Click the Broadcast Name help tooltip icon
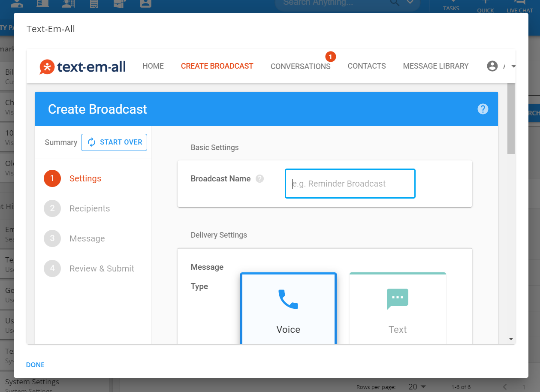Viewport: 540px width, 392px height. (259, 179)
